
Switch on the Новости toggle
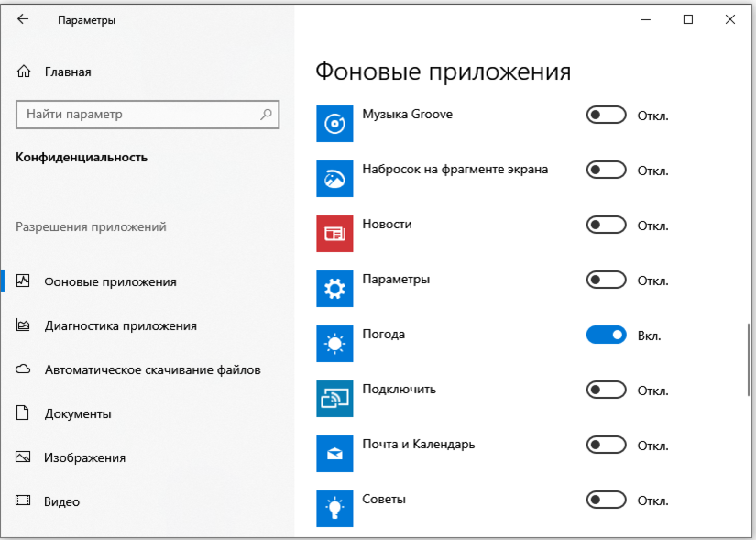click(x=606, y=225)
